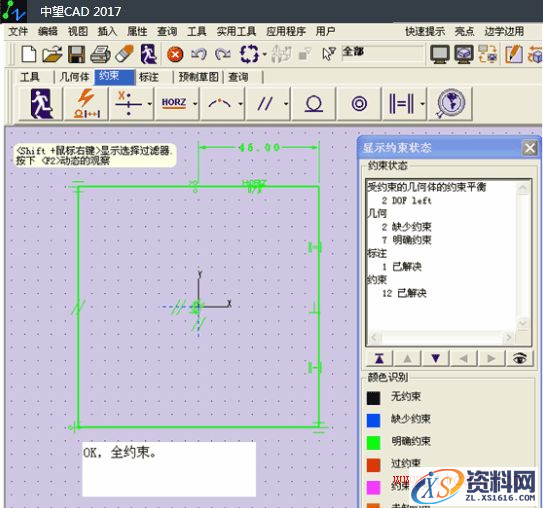Screen dimensions: 543x508
Task: Click the selection cursor filter icon
Action: (x=328, y=54)
